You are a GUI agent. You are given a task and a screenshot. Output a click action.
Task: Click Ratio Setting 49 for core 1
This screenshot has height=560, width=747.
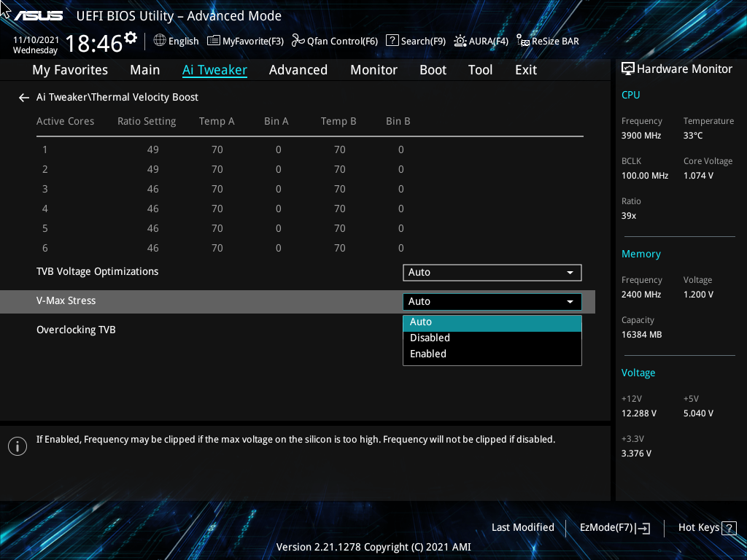tap(152, 149)
